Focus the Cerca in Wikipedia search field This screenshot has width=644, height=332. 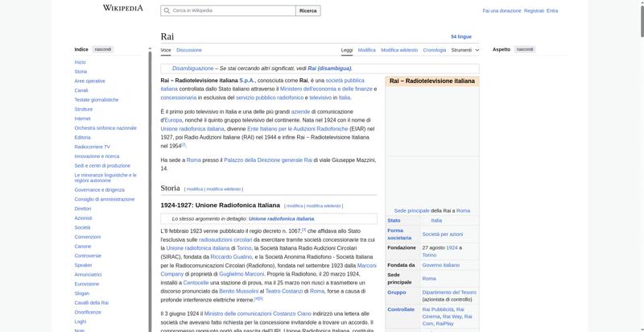point(228,10)
